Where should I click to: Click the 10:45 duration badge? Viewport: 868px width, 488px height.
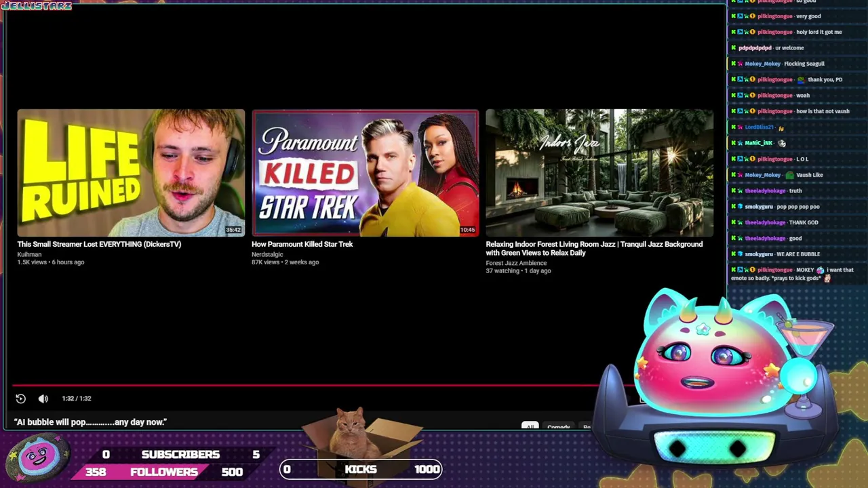coord(468,230)
